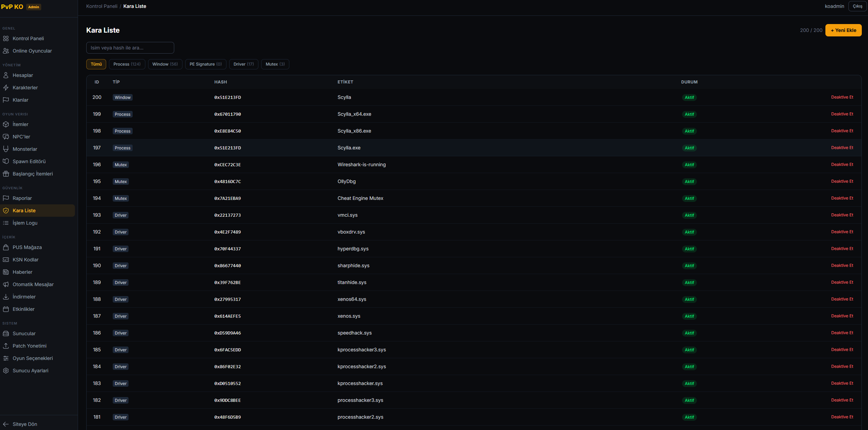Click the 200 / 200 entry counter

click(811, 30)
